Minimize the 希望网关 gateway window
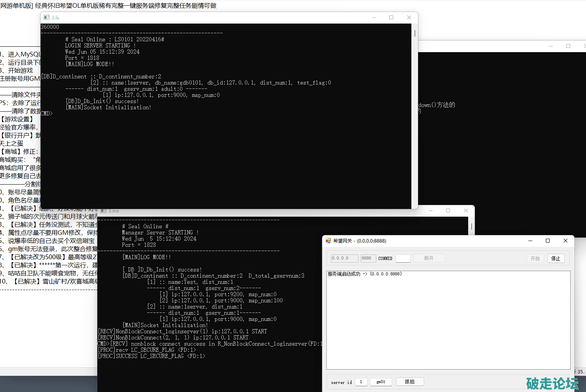 pos(530,241)
